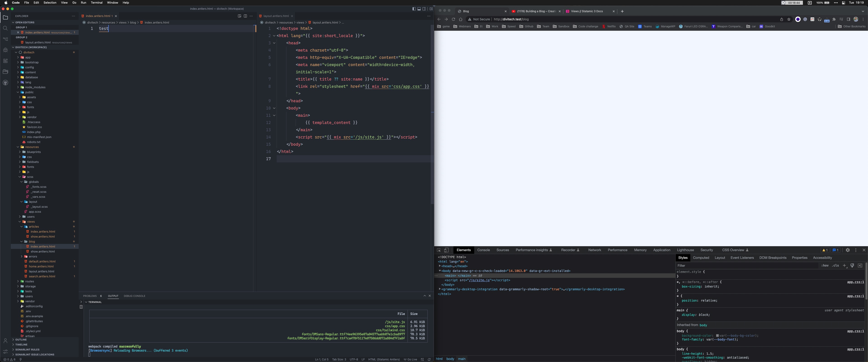Toggle the secondary side bar layout icon
Image resolution: width=868 pixels, height=362 pixels.
click(424, 9)
